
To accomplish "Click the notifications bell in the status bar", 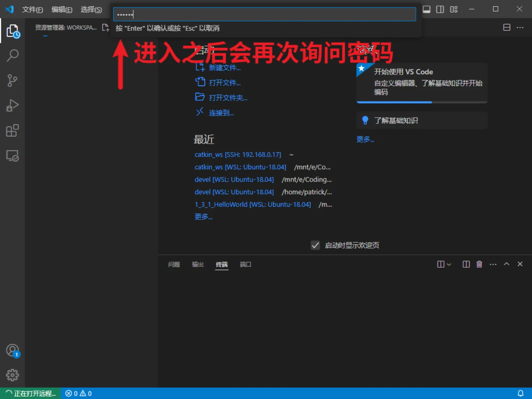I will click(x=520, y=393).
